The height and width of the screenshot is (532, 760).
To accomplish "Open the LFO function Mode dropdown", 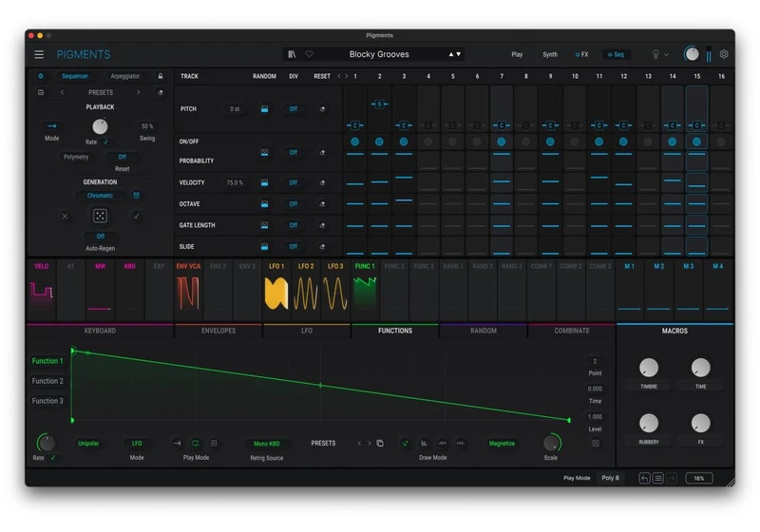I will tap(137, 444).
